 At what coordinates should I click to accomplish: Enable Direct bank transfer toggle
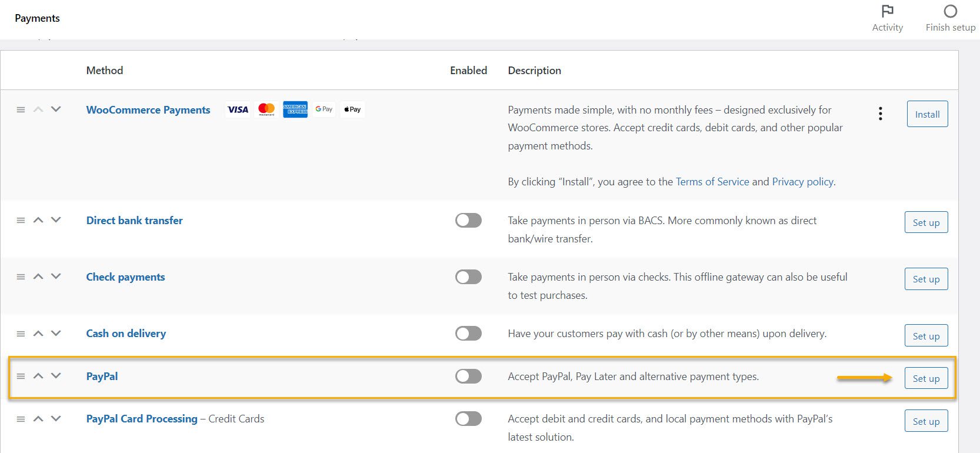[x=468, y=221]
